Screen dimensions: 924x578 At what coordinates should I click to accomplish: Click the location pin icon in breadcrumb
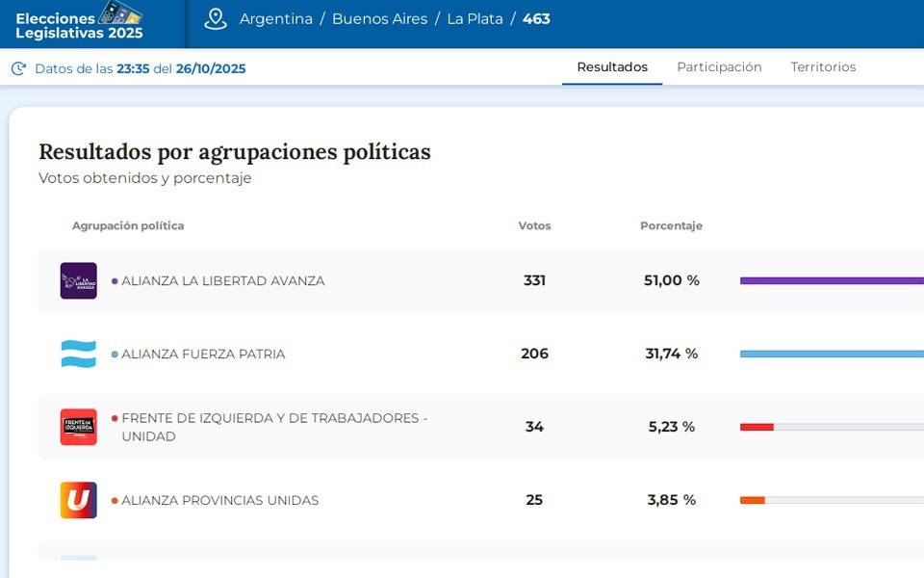[216, 19]
